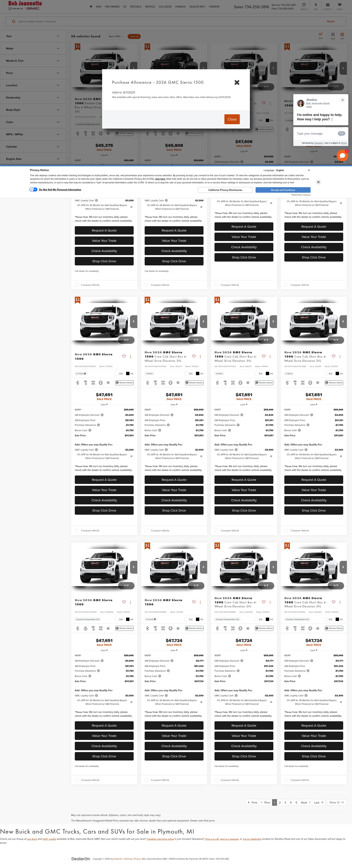This screenshot has width=352, height=868.
Task: Check Compare Vehicle on the $45,808 Sierra card
Action: pos(146,285)
